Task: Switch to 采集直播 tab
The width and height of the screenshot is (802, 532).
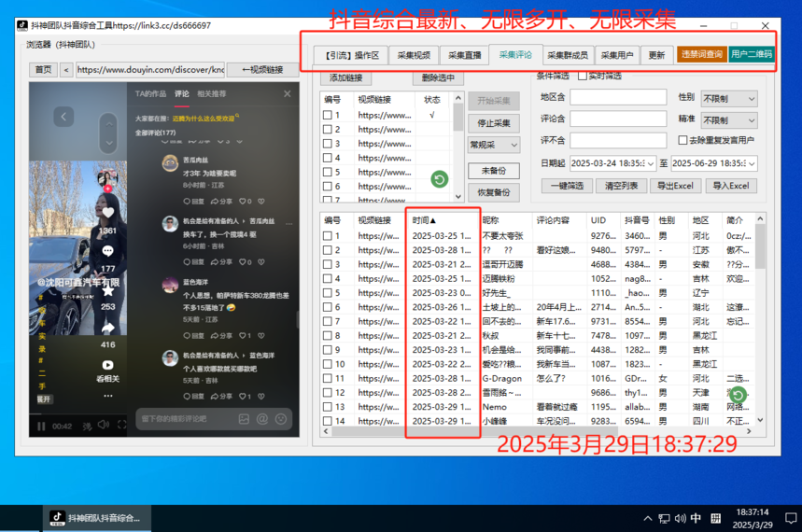Action: click(464, 55)
